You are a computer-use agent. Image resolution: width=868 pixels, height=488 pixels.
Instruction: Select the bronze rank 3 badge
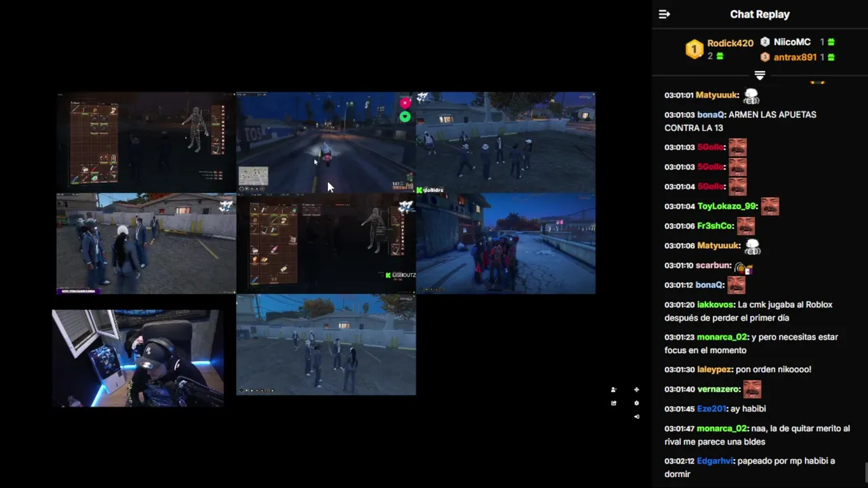(765, 58)
